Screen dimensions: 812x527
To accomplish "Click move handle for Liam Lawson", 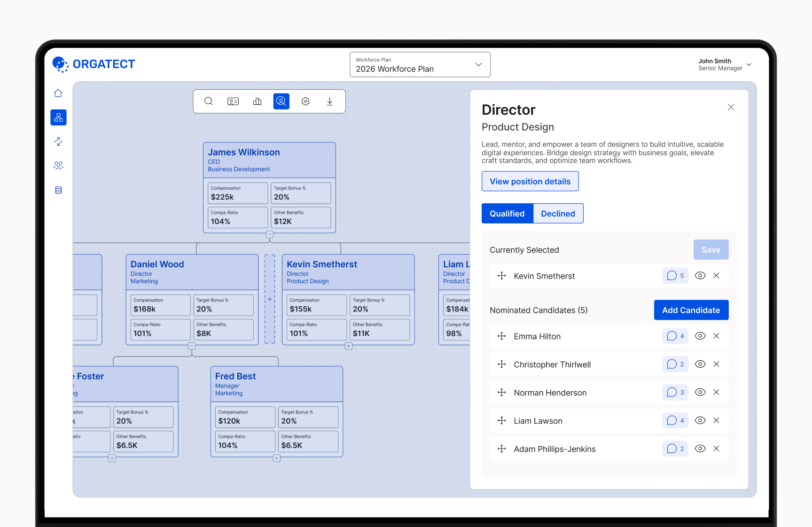I will [502, 421].
